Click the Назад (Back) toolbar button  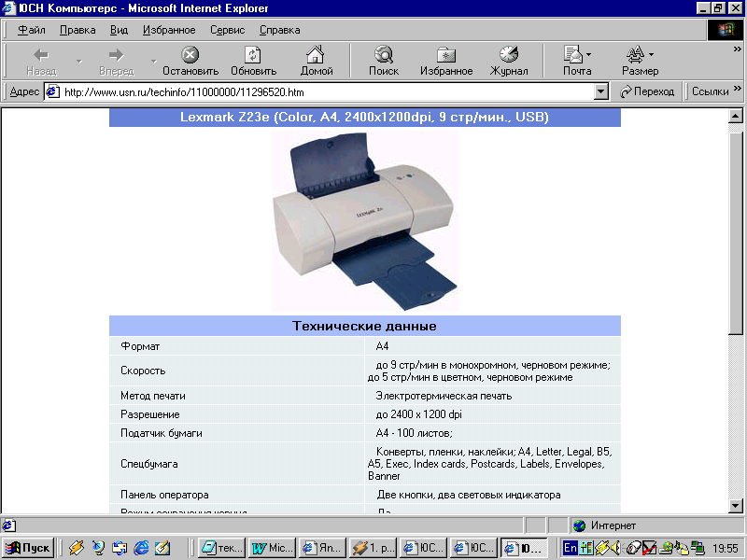pyautogui.click(x=41, y=61)
